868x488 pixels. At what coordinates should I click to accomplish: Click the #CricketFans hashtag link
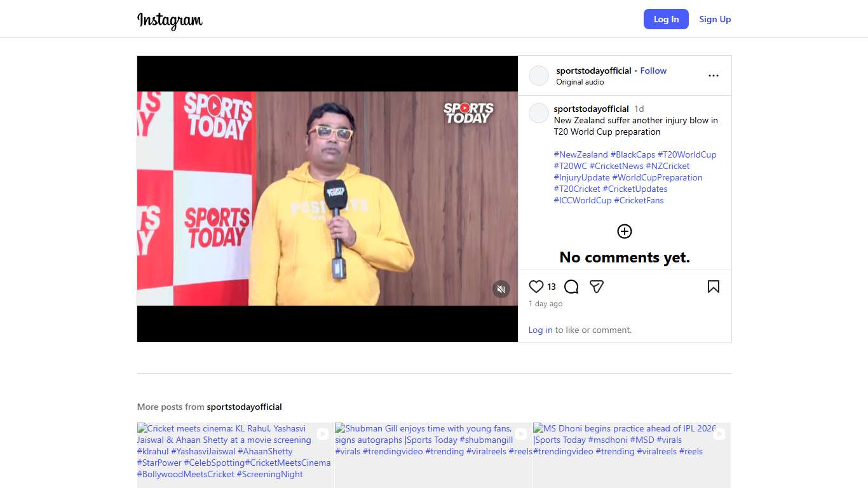[639, 200]
